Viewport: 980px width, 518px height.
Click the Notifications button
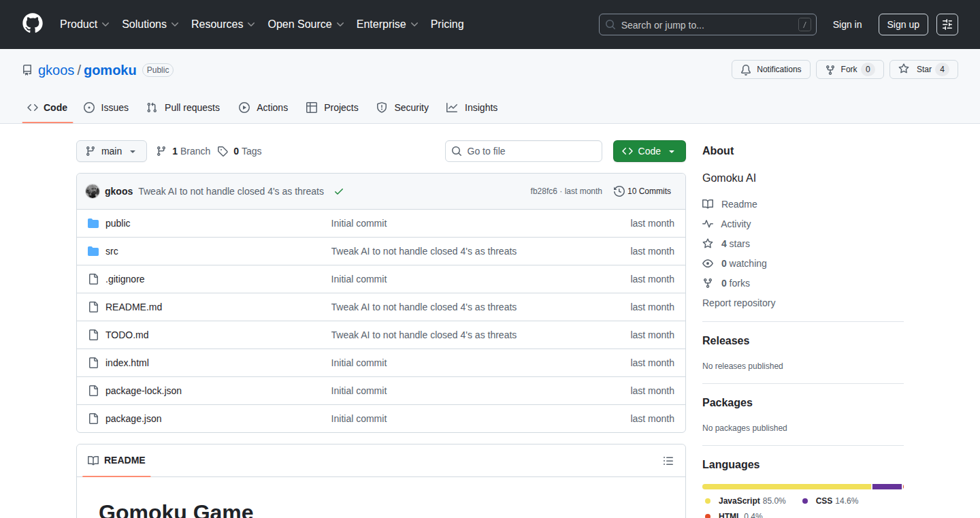(771, 69)
